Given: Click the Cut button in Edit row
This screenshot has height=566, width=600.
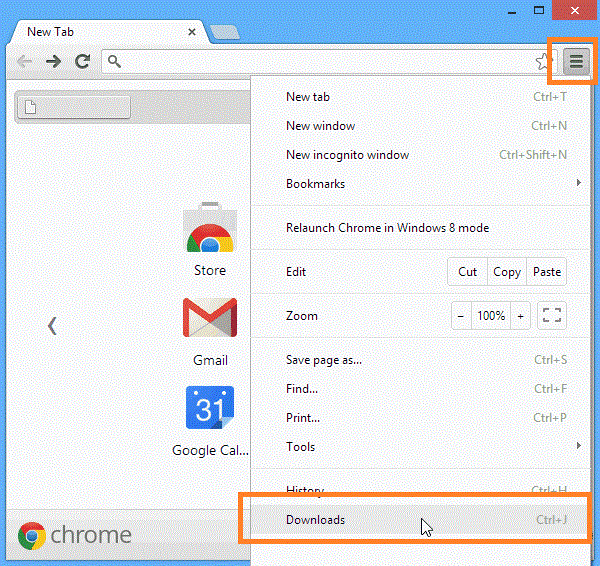Looking at the screenshot, I should point(467,272).
